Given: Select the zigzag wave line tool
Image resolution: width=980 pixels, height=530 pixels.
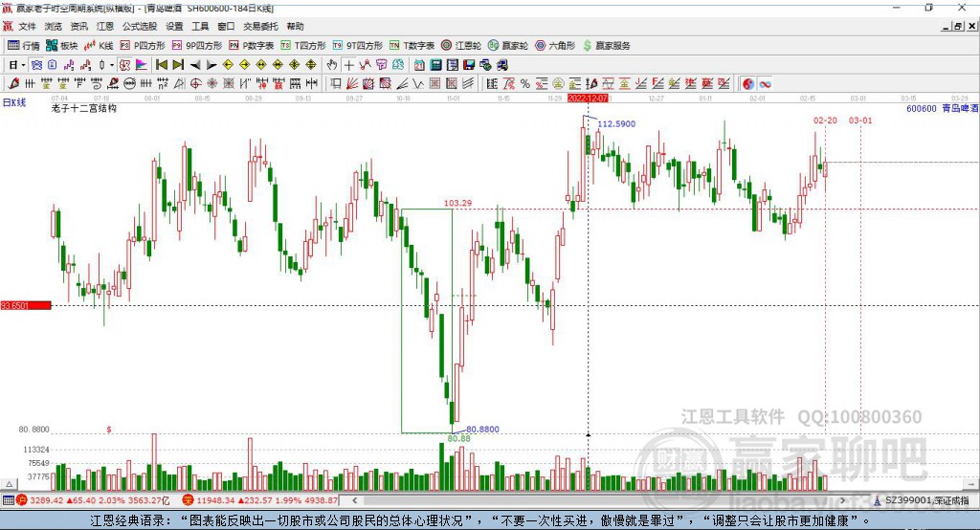Looking at the screenshot, I should tap(419, 84).
